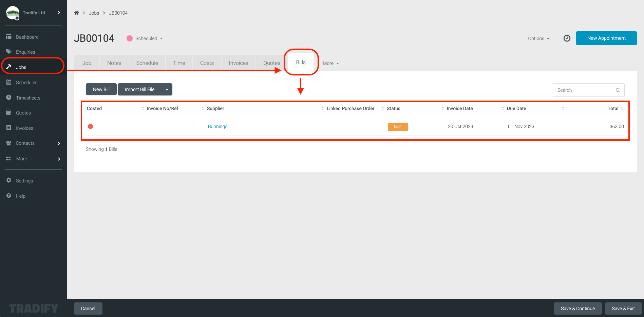The height and width of the screenshot is (317, 644).
Task: Select the Invoices sidebar icon
Action: click(x=8, y=128)
